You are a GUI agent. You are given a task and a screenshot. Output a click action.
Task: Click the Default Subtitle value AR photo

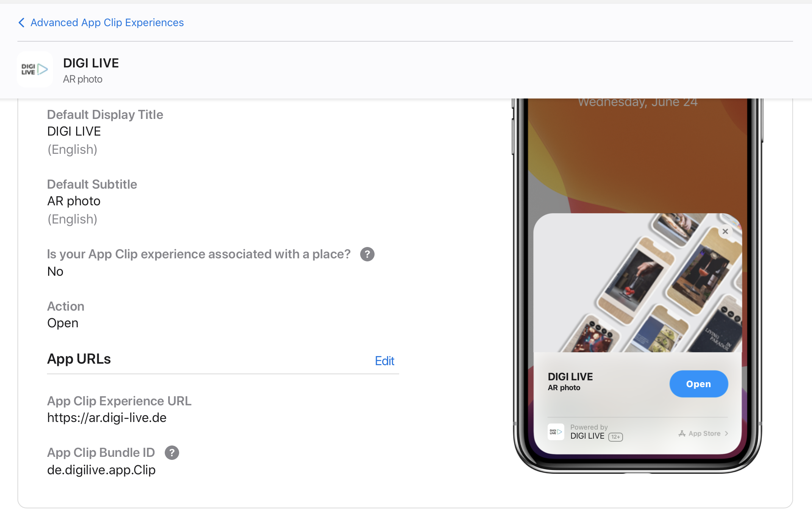click(74, 201)
